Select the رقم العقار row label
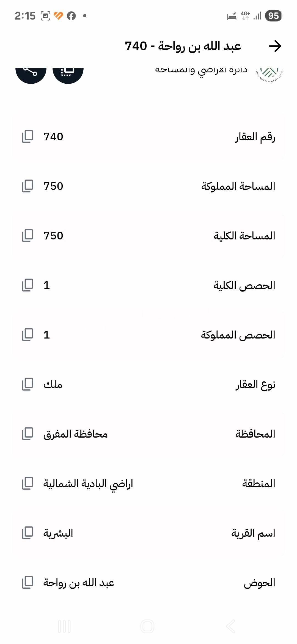The width and height of the screenshot is (297, 644). click(x=255, y=137)
